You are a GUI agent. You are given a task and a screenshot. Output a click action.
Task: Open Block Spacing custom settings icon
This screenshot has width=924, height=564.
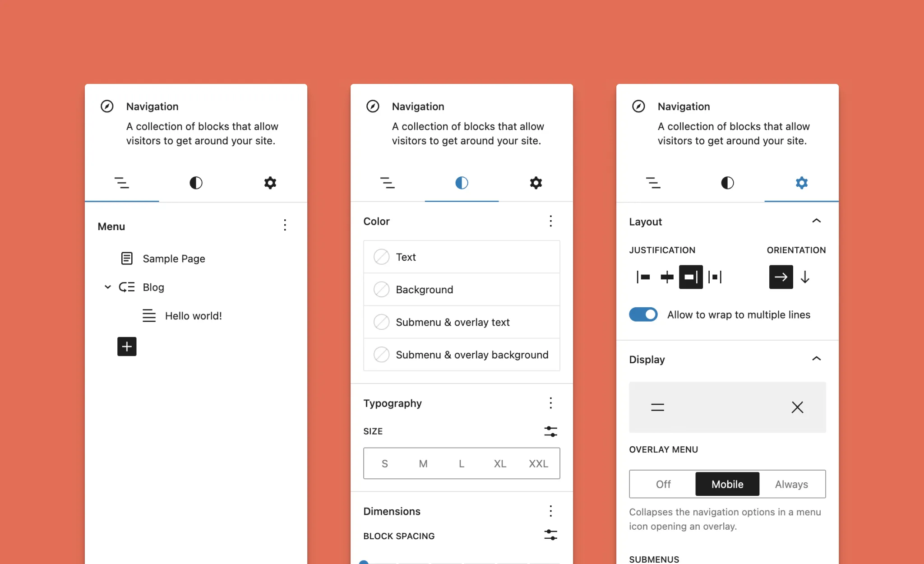pyautogui.click(x=550, y=535)
